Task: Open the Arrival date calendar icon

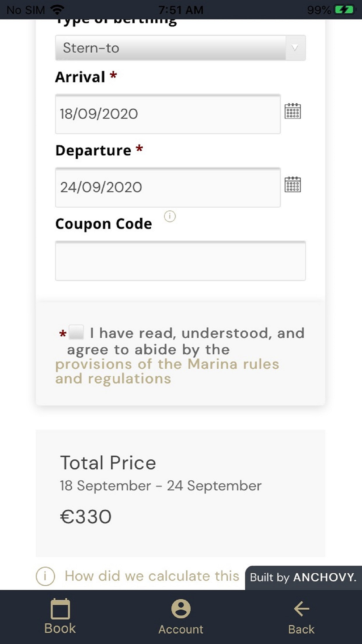Action: coord(292,111)
